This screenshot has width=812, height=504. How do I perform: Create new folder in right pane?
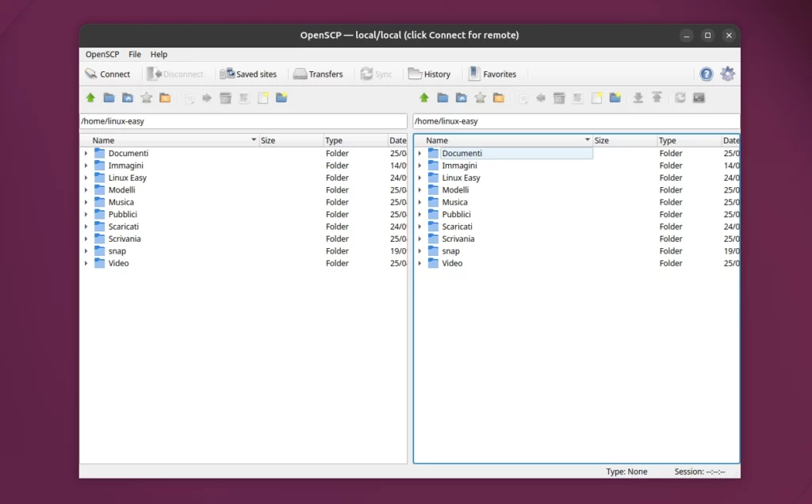click(x=615, y=97)
